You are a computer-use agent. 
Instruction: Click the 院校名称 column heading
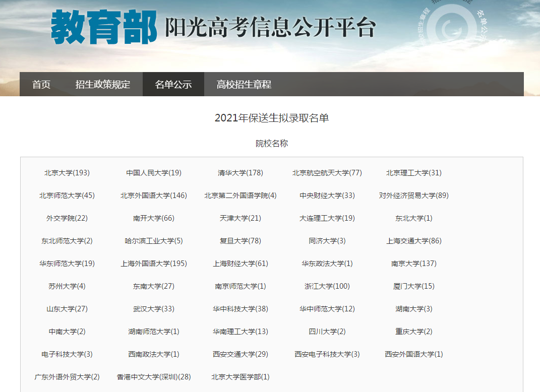(272, 144)
